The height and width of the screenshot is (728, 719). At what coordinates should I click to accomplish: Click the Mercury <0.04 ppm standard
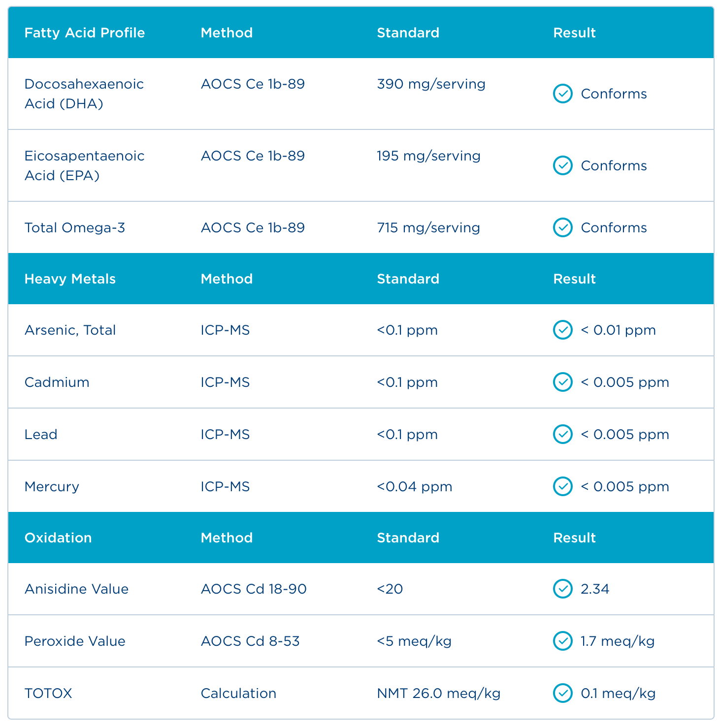point(414,486)
